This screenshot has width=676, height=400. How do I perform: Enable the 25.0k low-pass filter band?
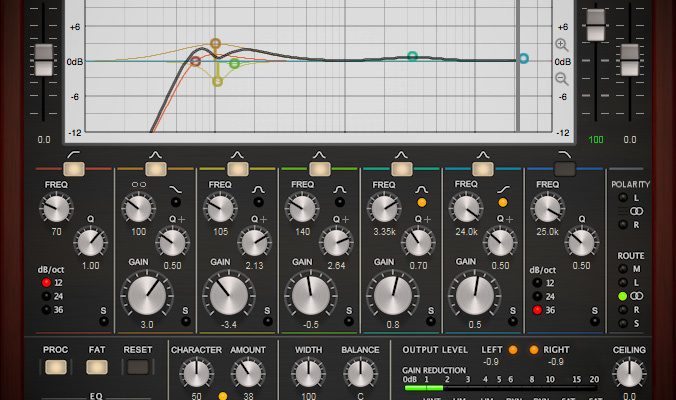coord(564,170)
